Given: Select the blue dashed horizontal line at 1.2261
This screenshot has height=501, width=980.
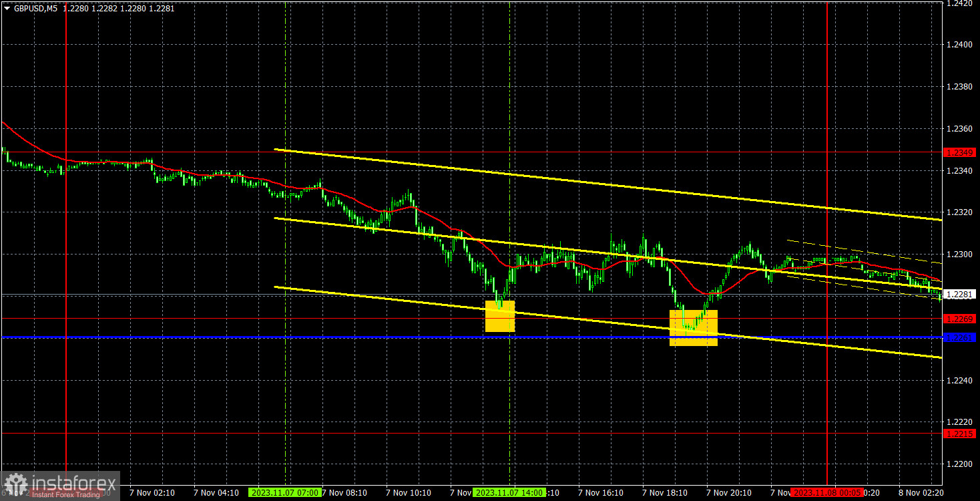Looking at the screenshot, I should click(471, 337).
